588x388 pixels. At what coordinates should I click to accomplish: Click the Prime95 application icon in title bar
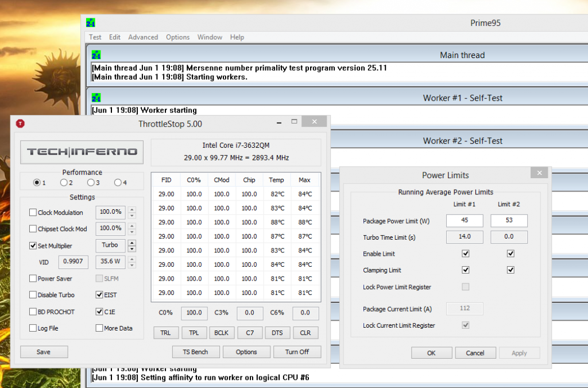90,22
